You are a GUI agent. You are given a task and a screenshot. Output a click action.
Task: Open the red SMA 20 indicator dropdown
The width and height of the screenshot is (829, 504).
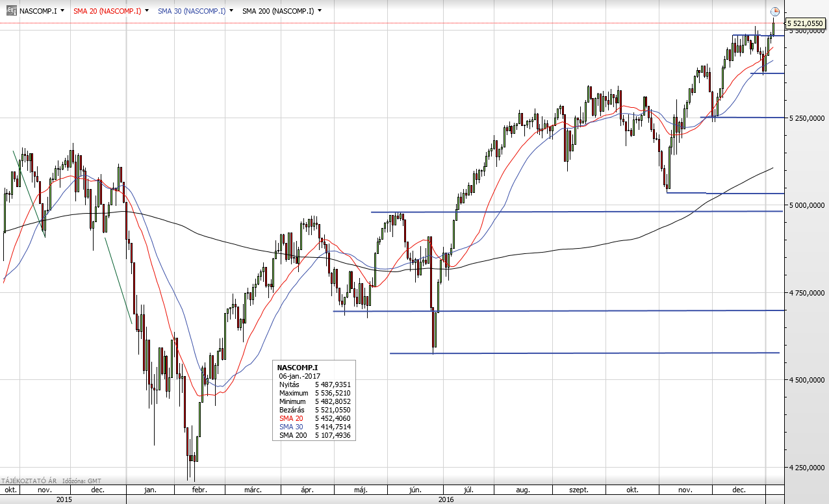tap(147, 11)
